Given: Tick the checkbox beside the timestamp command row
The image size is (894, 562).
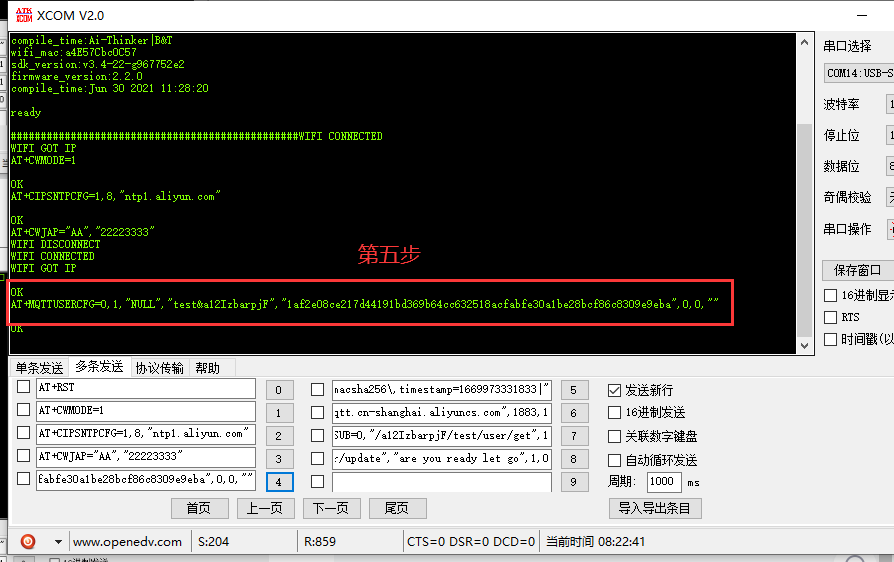Looking at the screenshot, I should point(318,390).
